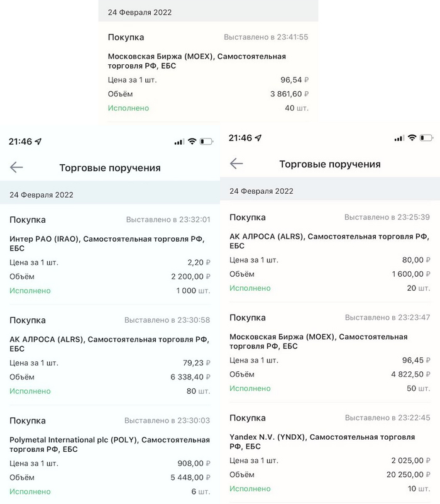Tap back arrow in right screenshot
Viewport: 440px width, 504px height.
tap(236, 164)
